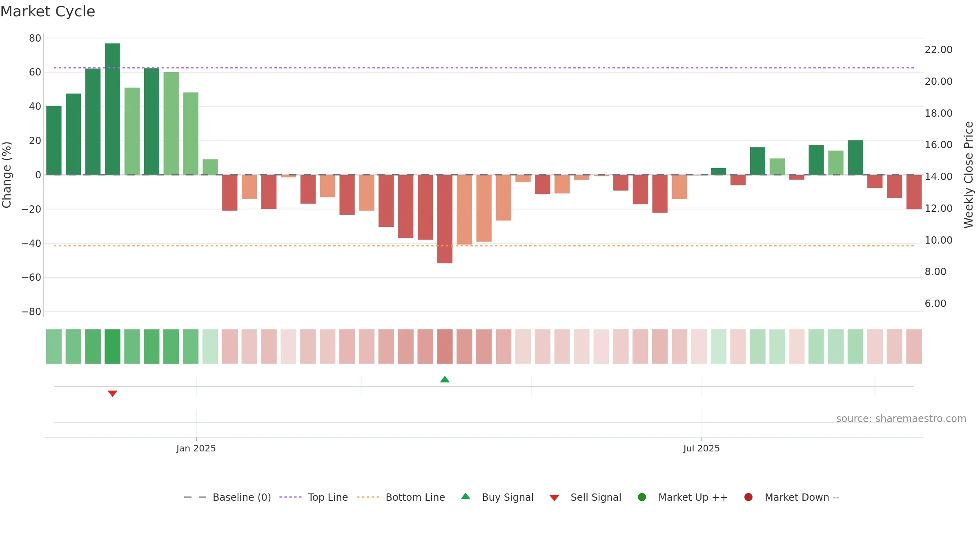980x551 pixels.
Task: Click the last heat-strip cell on the right
Action: (914, 347)
